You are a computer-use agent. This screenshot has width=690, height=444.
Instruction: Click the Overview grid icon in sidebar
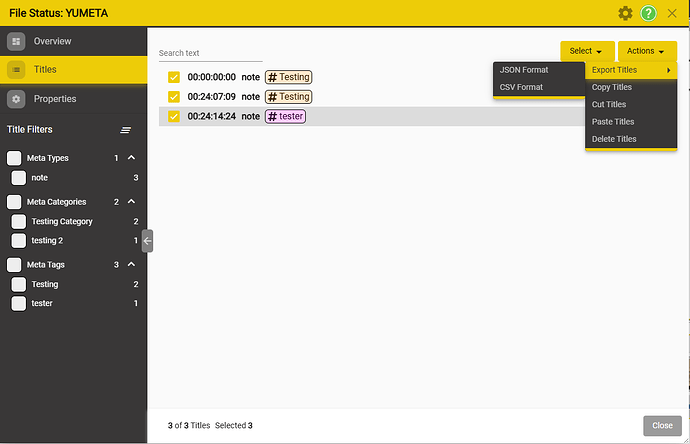pos(16,41)
